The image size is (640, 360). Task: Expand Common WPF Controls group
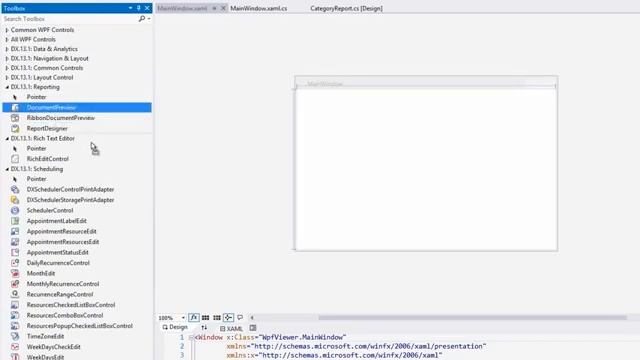click(x=7, y=30)
